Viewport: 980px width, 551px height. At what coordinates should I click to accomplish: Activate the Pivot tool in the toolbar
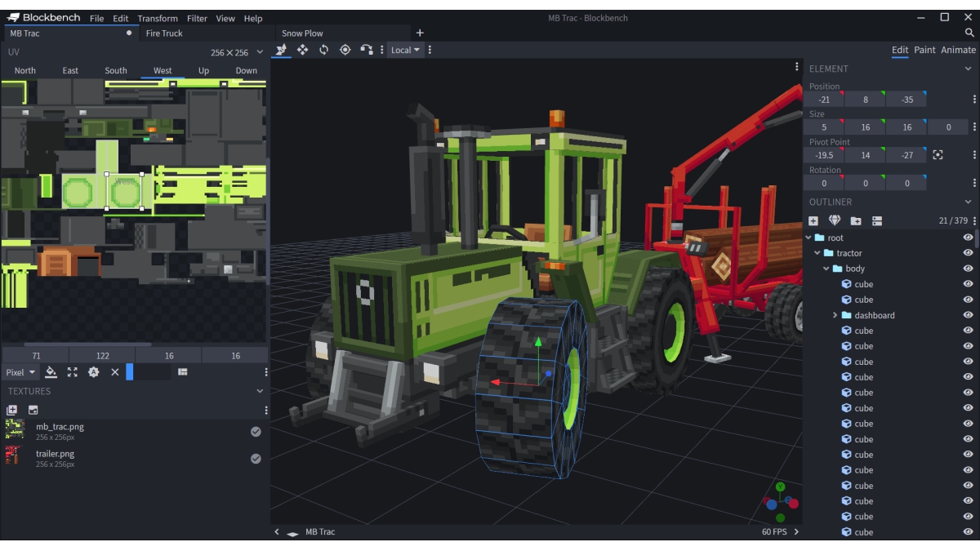tap(345, 50)
